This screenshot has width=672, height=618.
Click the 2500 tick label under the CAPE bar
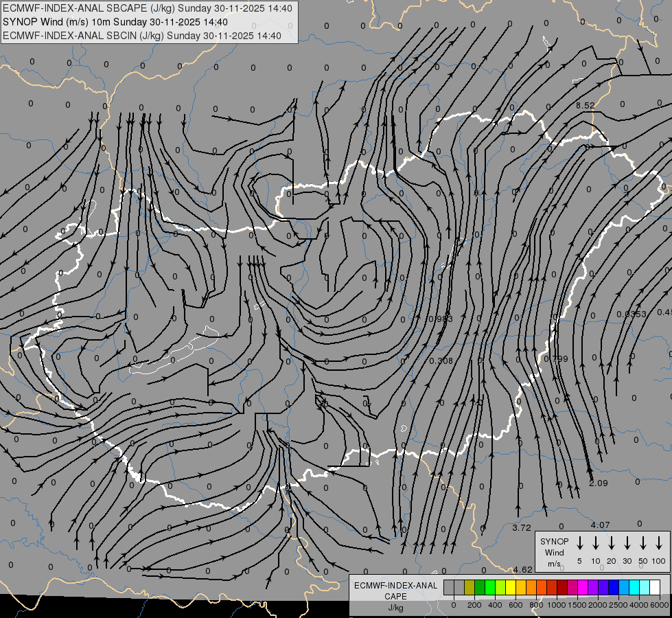point(618,605)
